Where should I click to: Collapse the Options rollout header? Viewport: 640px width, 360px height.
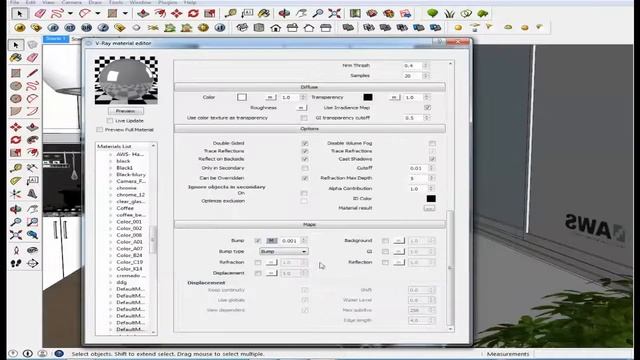click(310, 129)
